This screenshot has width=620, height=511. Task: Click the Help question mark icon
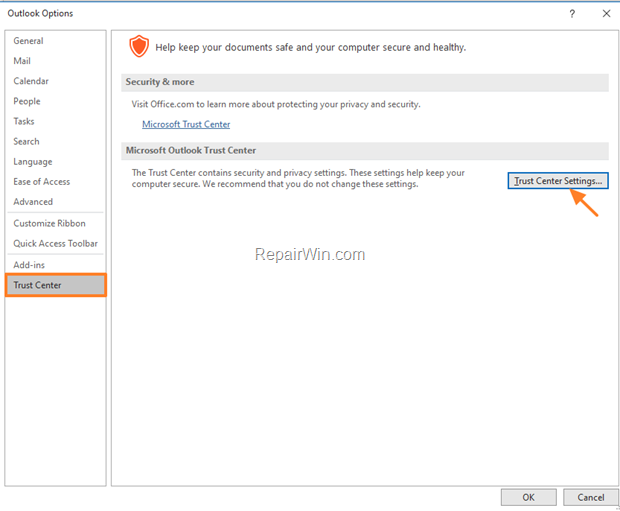(572, 14)
